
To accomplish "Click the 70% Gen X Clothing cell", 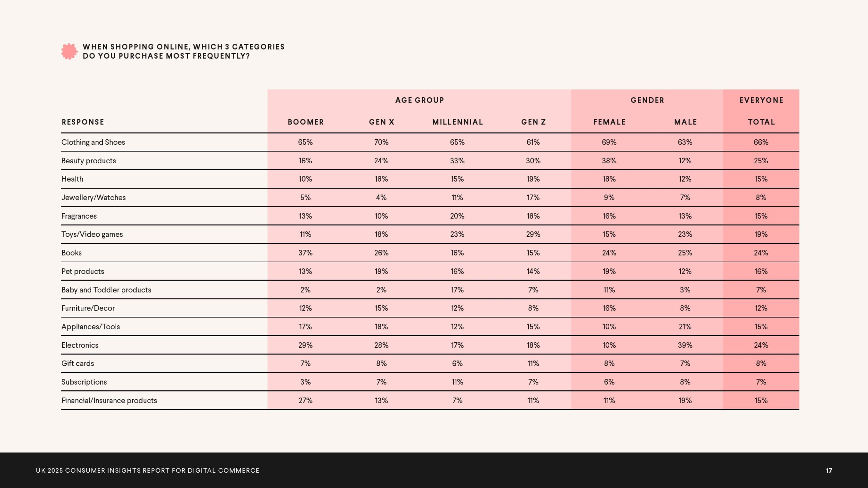I will tap(381, 142).
